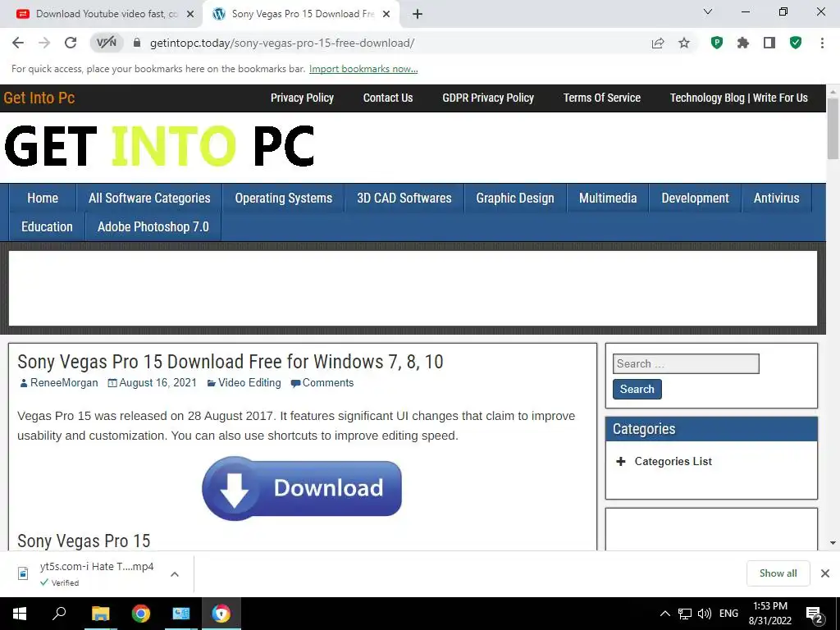Viewport: 840px width, 630px height.
Task: Click the padlock site info icon
Action: 137,43
